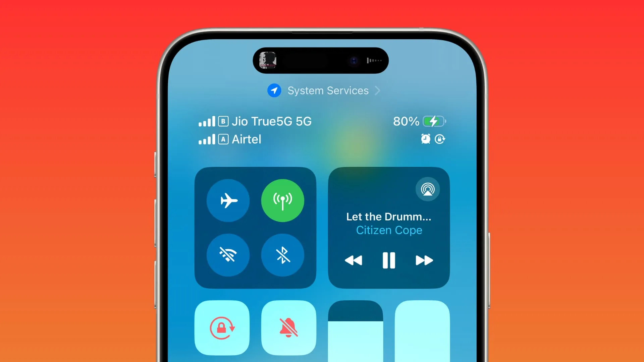The width and height of the screenshot is (644, 362).
Task: Toggle the silent mode bell switch
Action: click(288, 327)
